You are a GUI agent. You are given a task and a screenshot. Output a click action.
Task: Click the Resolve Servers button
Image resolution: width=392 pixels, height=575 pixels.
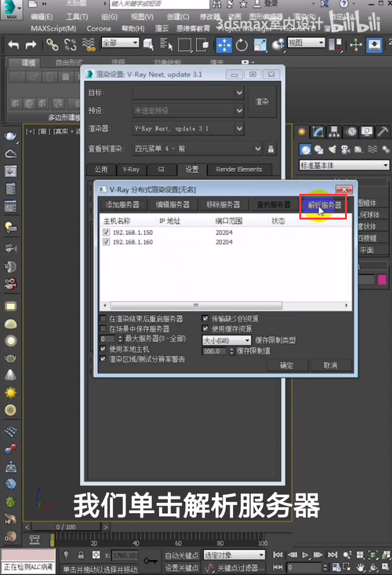click(324, 205)
